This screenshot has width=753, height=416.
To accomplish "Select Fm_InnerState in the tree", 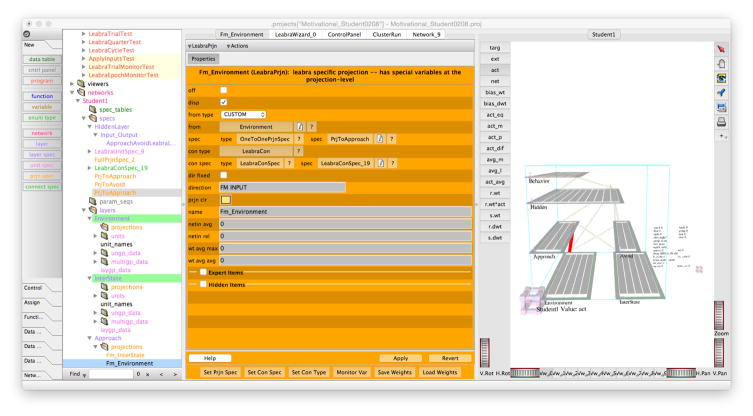I will coord(126,353).
